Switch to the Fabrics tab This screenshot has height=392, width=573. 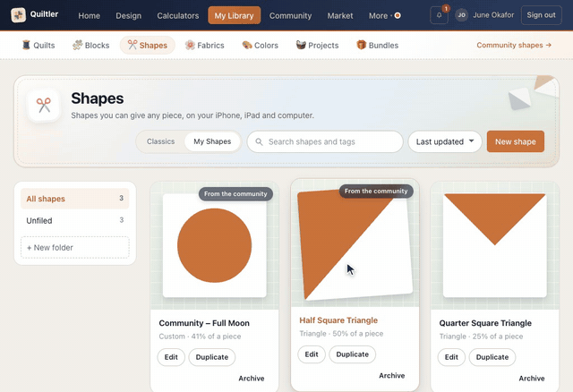(205, 46)
